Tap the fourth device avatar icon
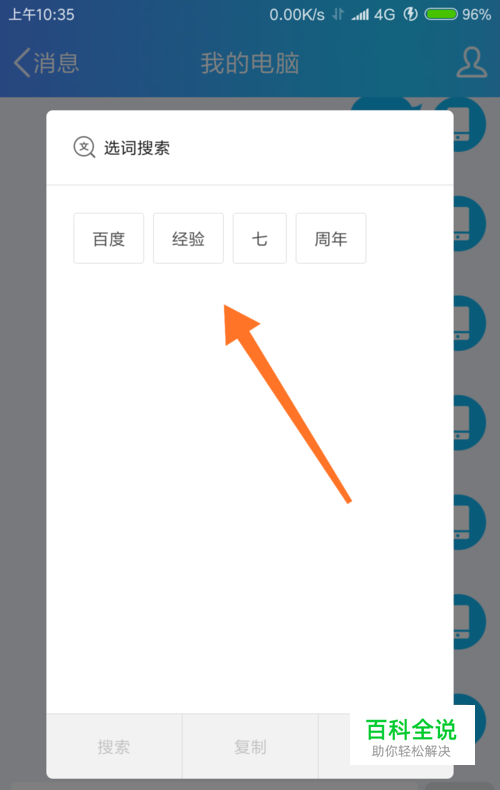This screenshot has width=500, height=790. pyautogui.click(x=469, y=422)
